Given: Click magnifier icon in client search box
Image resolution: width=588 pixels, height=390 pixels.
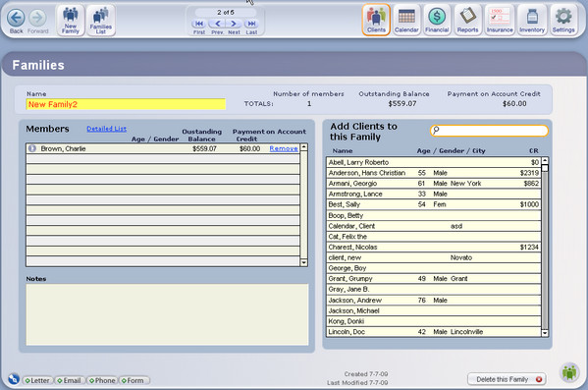Looking at the screenshot, I should pos(436,131).
